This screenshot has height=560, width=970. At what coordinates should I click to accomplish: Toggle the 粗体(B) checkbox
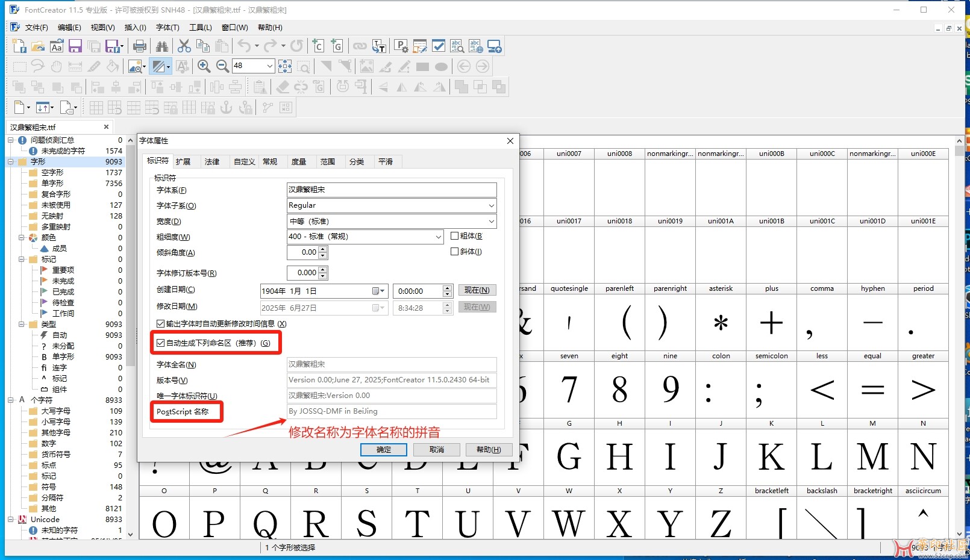(455, 236)
